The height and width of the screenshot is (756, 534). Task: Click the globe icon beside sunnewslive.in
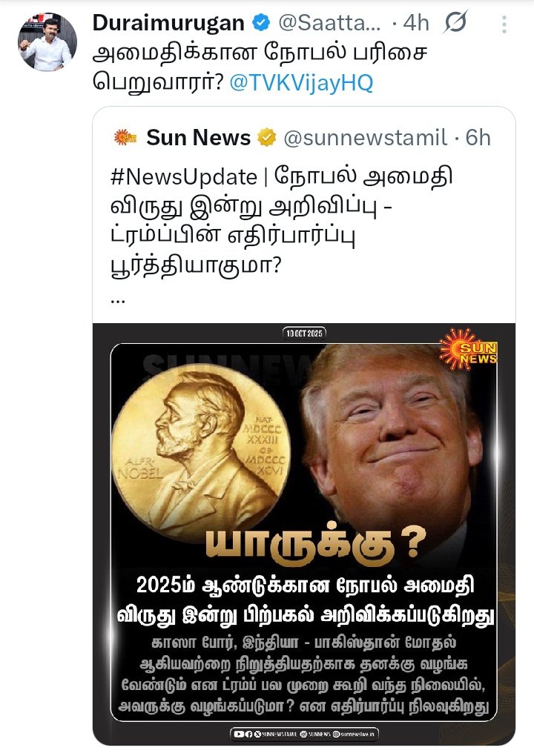[x=336, y=734]
